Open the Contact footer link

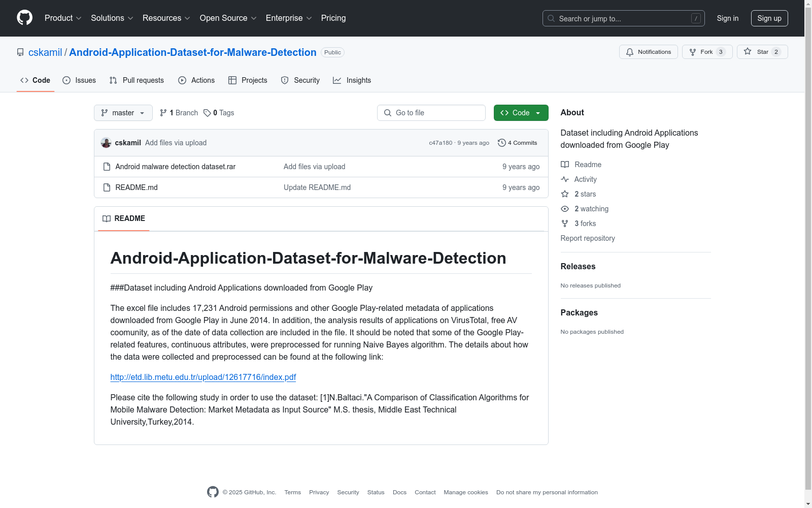coord(425,492)
